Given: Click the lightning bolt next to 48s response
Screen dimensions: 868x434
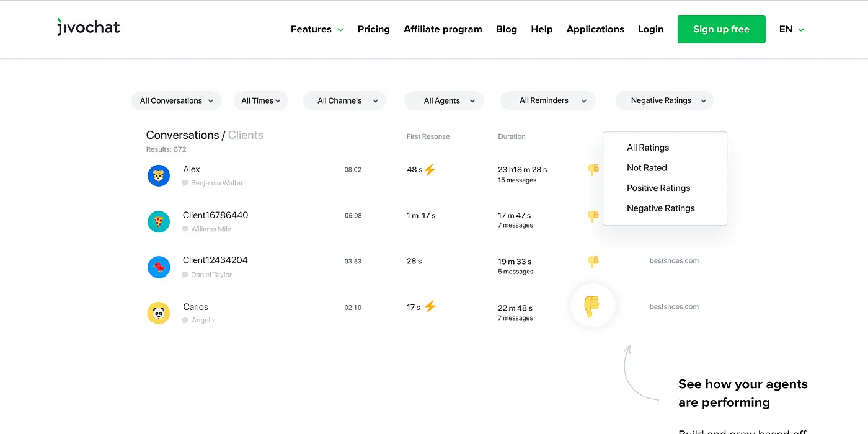Looking at the screenshot, I should tap(431, 169).
